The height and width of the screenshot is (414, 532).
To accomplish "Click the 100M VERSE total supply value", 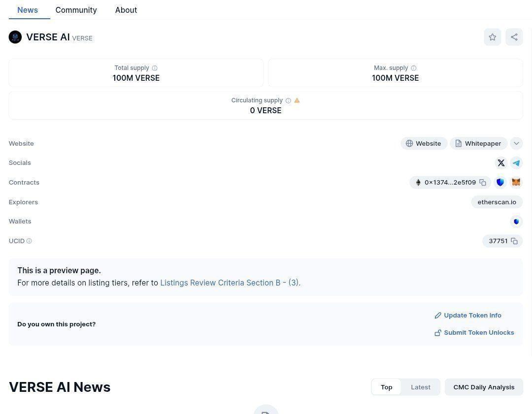I will [136, 78].
